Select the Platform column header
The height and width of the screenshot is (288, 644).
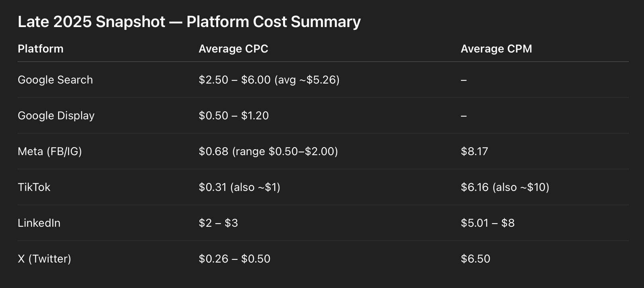tap(41, 49)
